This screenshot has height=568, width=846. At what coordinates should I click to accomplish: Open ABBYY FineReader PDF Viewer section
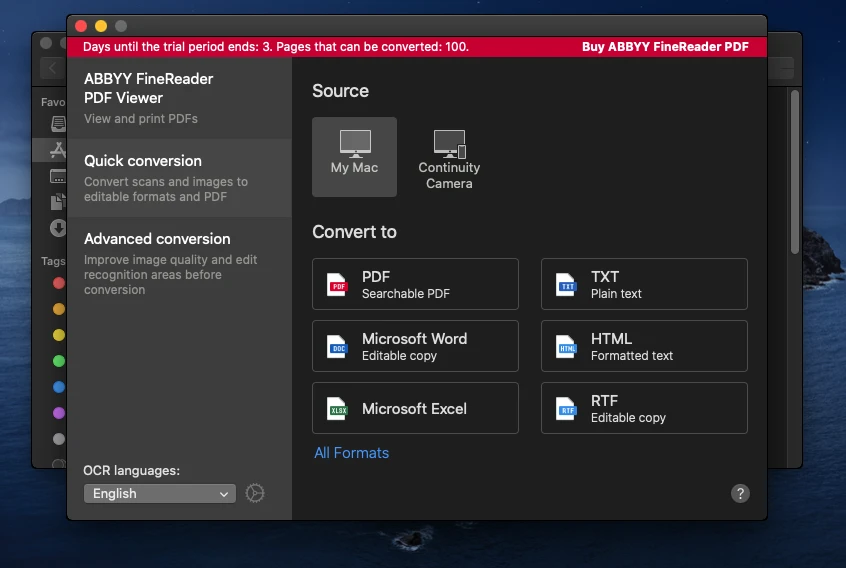coord(180,98)
